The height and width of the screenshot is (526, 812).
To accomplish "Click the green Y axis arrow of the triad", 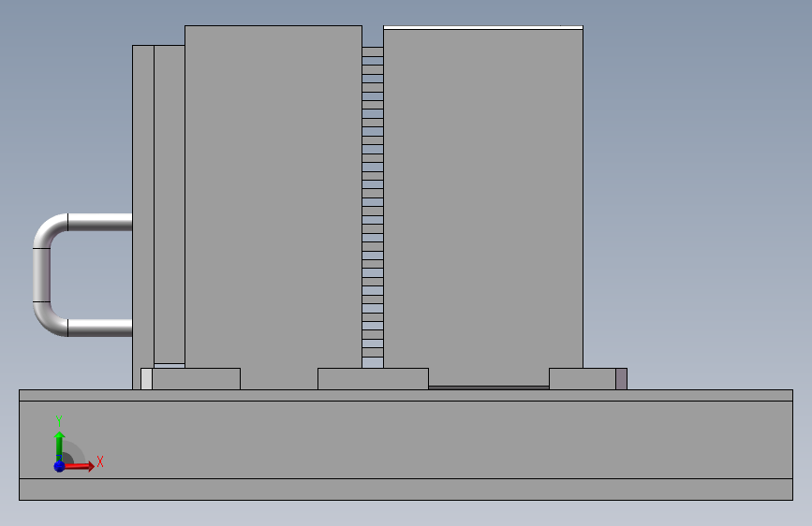I will [60, 446].
